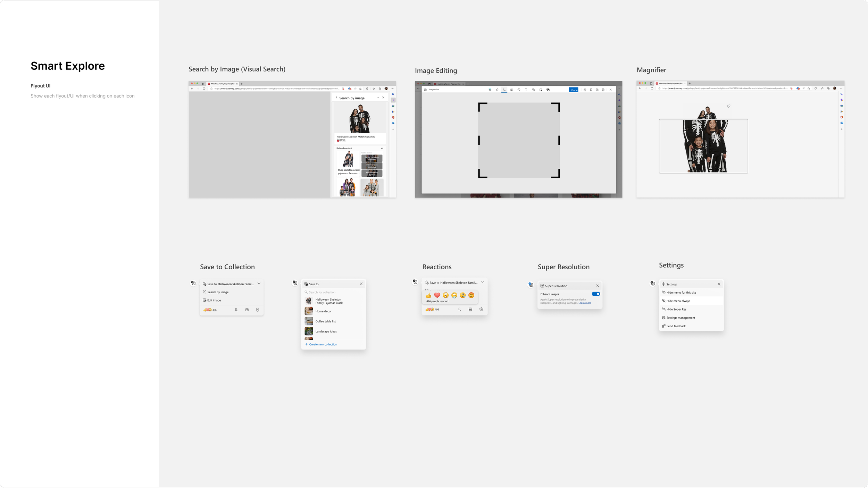868x488 pixels.
Task: Click the heart emoji reaction
Action: [x=437, y=295]
